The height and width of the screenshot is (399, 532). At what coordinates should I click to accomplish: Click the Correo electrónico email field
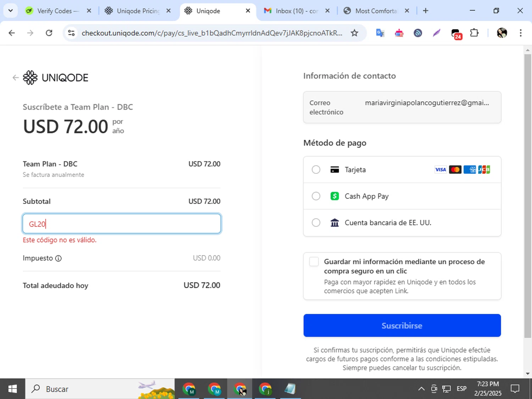402,107
